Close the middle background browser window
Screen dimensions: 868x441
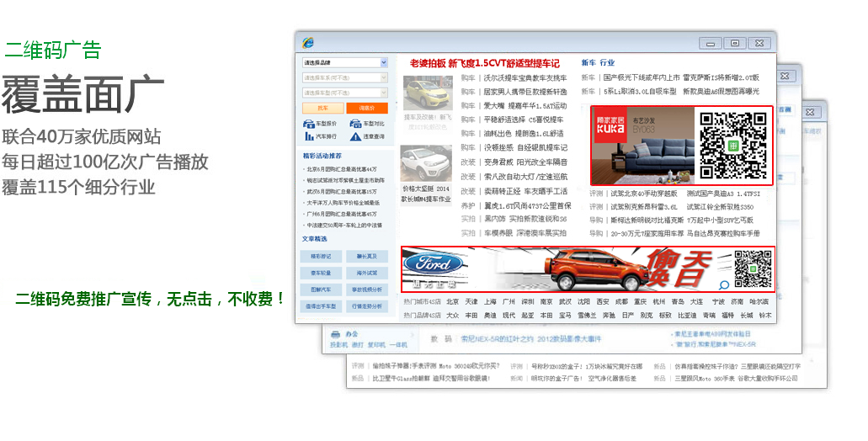[784, 76]
